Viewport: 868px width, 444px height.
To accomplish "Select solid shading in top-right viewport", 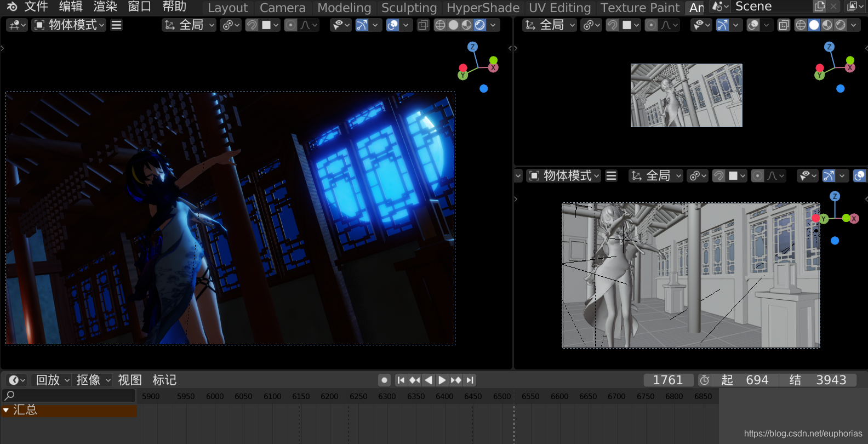I will coord(814,25).
